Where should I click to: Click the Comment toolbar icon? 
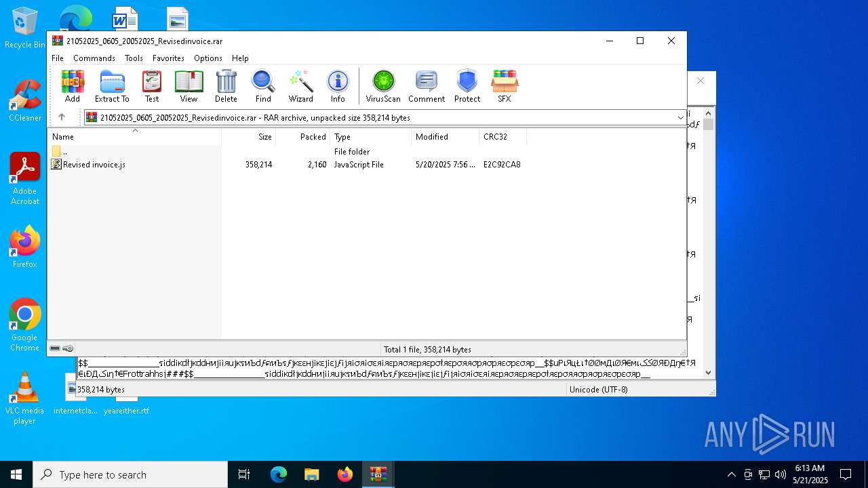click(427, 86)
